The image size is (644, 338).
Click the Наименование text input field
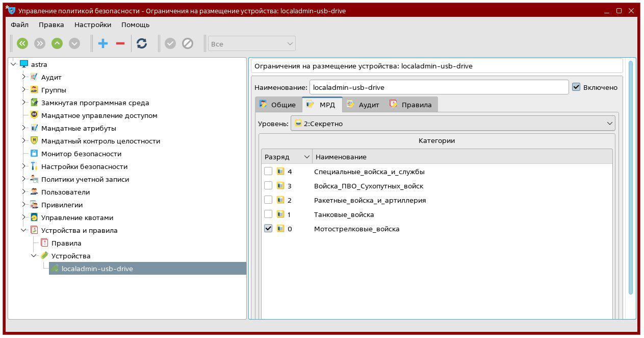[x=439, y=87]
